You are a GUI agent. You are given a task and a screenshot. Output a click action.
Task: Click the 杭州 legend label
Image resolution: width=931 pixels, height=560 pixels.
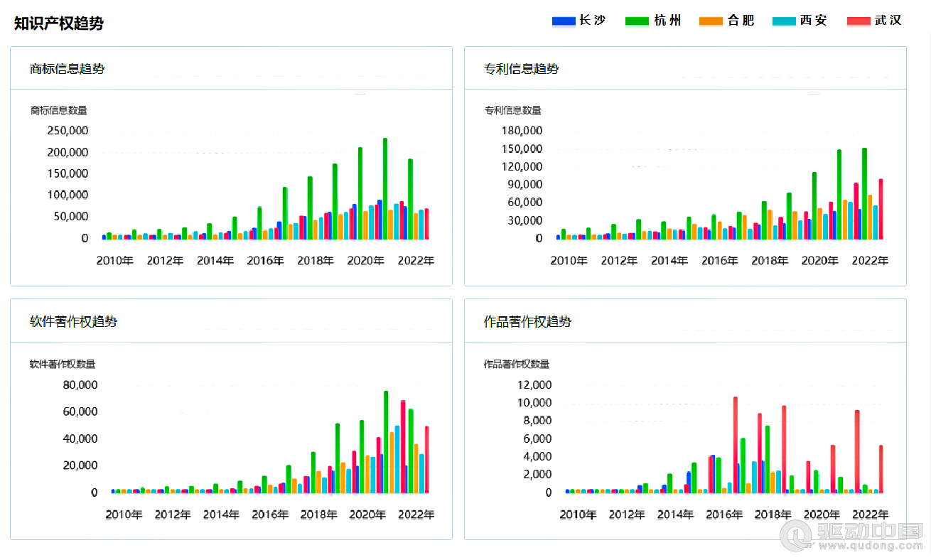click(x=668, y=21)
